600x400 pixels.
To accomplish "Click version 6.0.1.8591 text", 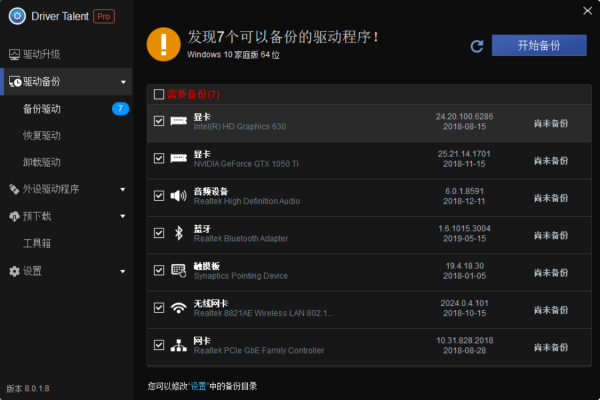I will pyautogui.click(x=464, y=191).
